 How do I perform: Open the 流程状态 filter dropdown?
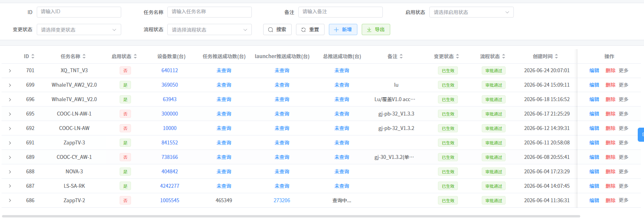209,30
